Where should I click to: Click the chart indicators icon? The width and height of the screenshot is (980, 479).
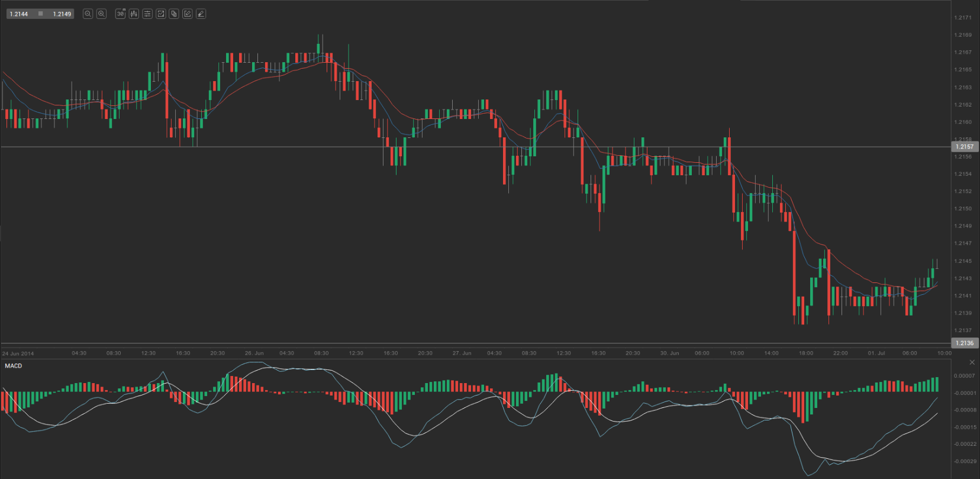pos(160,14)
